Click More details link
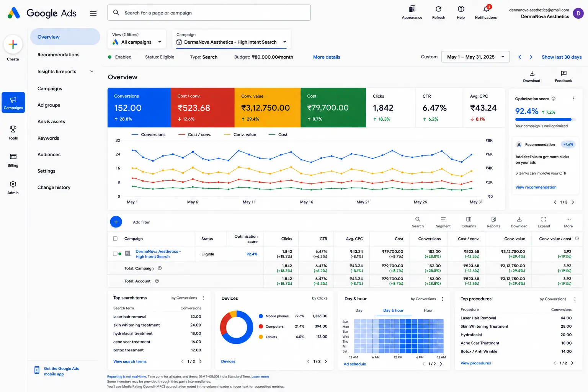The width and height of the screenshot is (588, 392). [327, 57]
